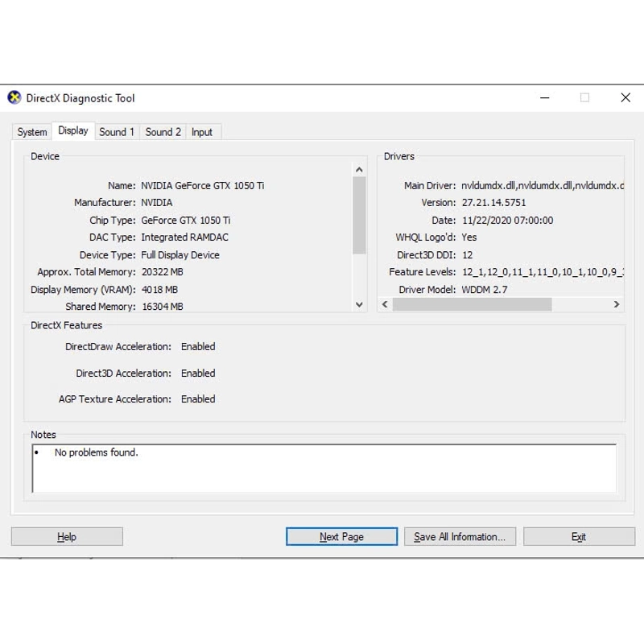644x644 pixels.
Task: Click DAC Type value Integrated RAMDAC
Action: (x=185, y=237)
